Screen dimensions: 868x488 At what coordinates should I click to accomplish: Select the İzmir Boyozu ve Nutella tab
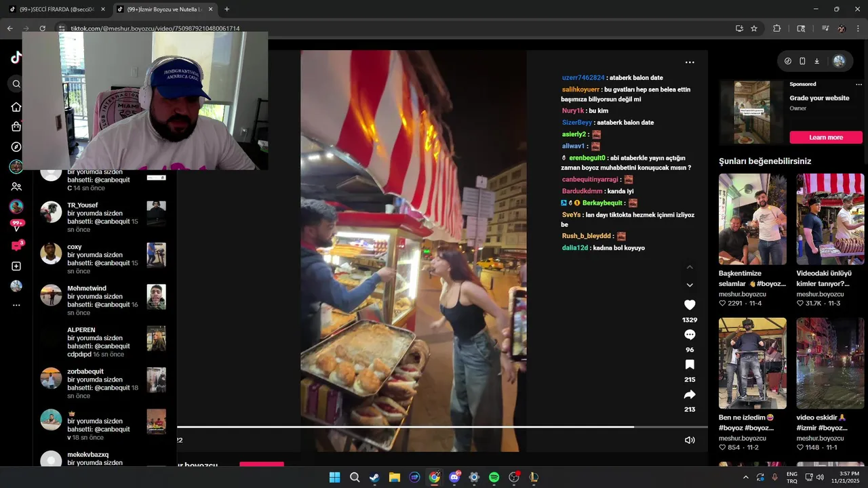[x=165, y=9]
